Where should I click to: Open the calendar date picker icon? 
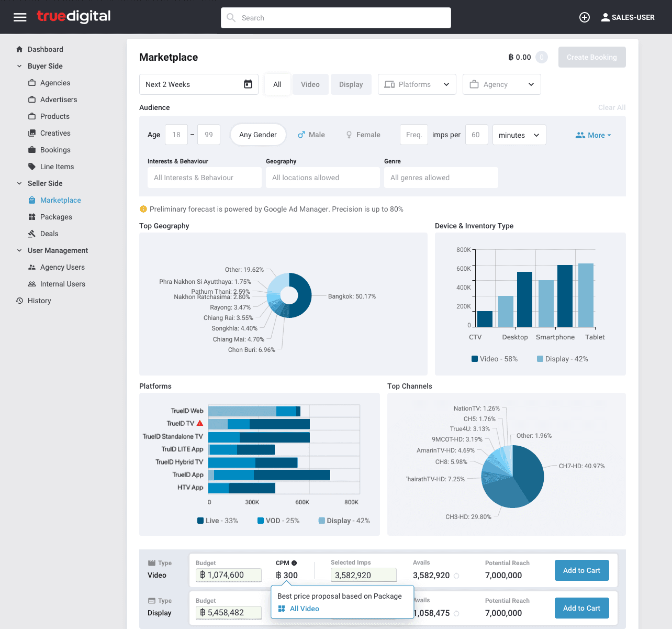coord(248,84)
